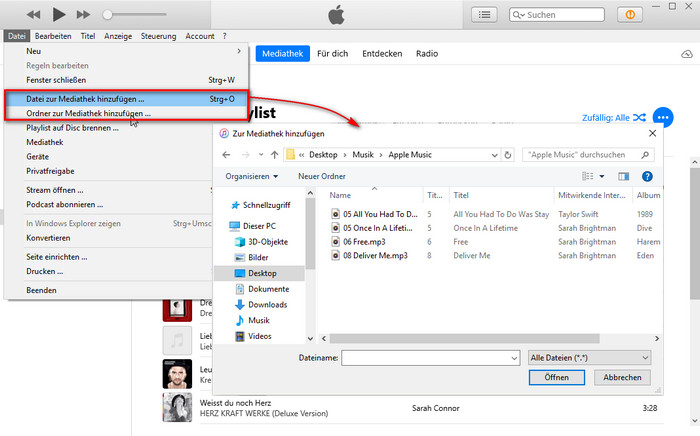Image resolution: width=700 pixels, height=436 pixels.
Task: Choose Ordner zur Mediathek hinzufügen
Action: pos(126,113)
